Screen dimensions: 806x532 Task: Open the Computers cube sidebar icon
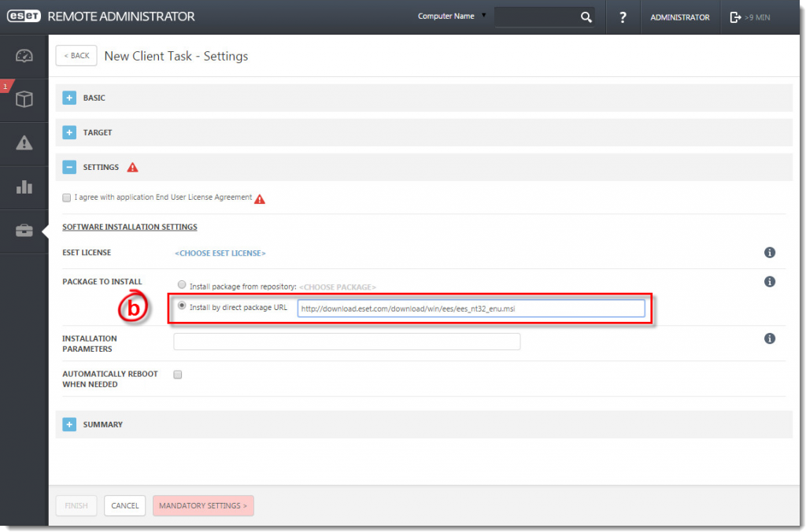(x=24, y=99)
